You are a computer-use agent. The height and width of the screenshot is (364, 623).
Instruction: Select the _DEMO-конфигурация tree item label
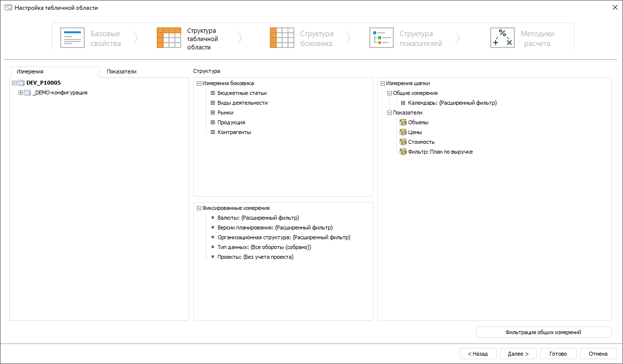(x=60, y=93)
